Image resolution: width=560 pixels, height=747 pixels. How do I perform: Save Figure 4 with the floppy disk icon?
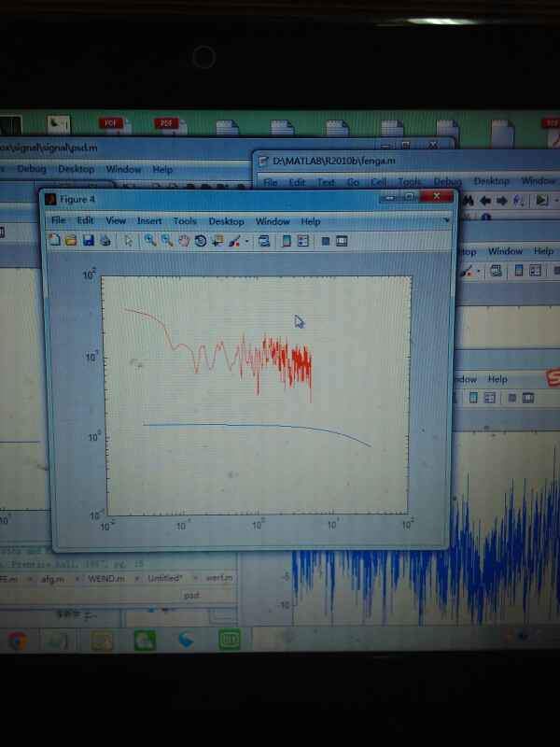[x=88, y=241]
